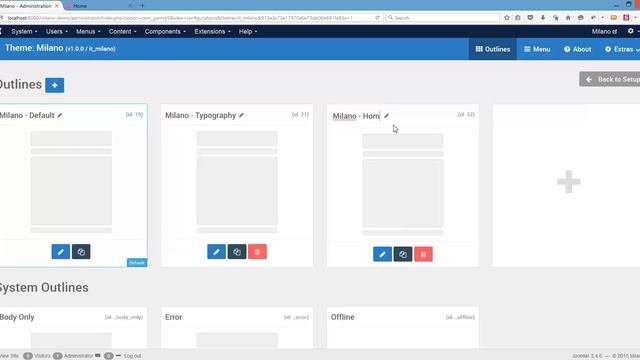Select the Milano - Typography layout preview
The image size is (640, 360).
pyautogui.click(x=237, y=182)
